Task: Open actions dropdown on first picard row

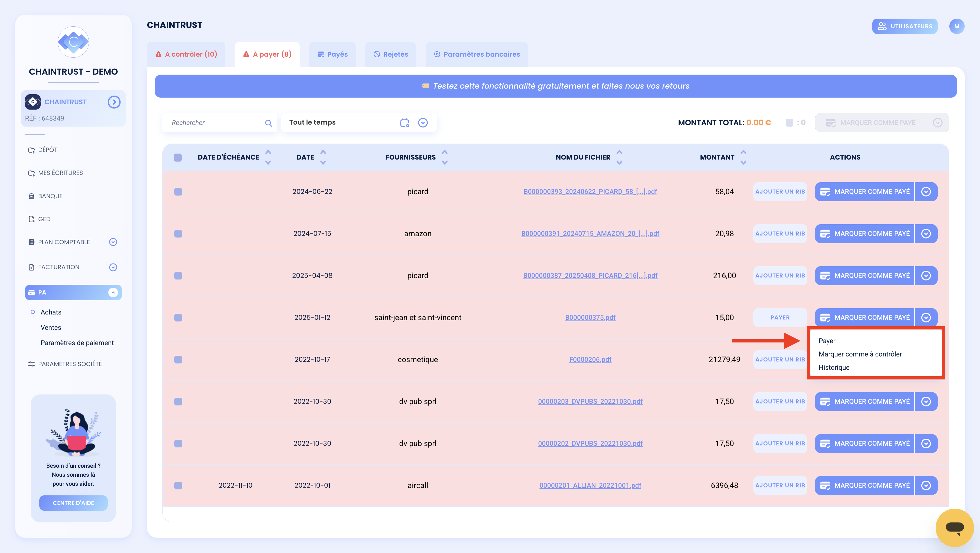Action: [926, 192]
